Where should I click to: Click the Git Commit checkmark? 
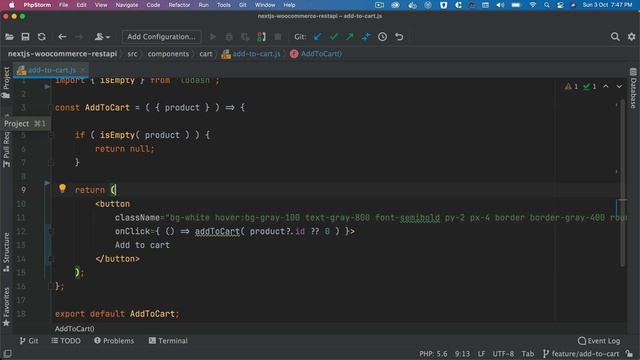[334, 37]
